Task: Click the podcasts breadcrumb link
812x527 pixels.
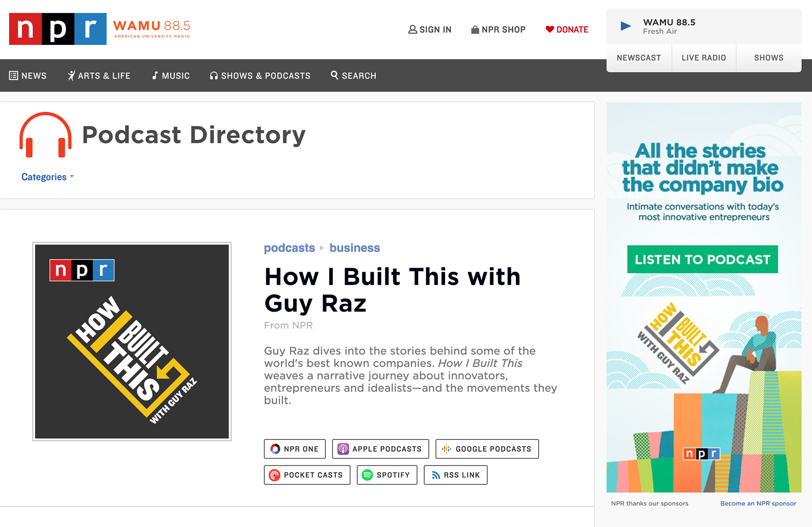Action: point(289,248)
